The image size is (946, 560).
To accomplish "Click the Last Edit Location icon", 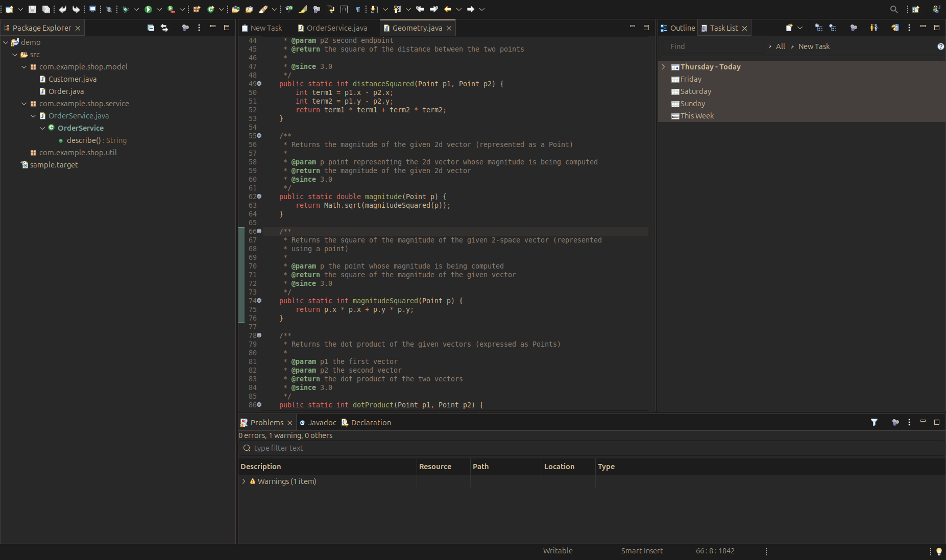I will pos(420,9).
